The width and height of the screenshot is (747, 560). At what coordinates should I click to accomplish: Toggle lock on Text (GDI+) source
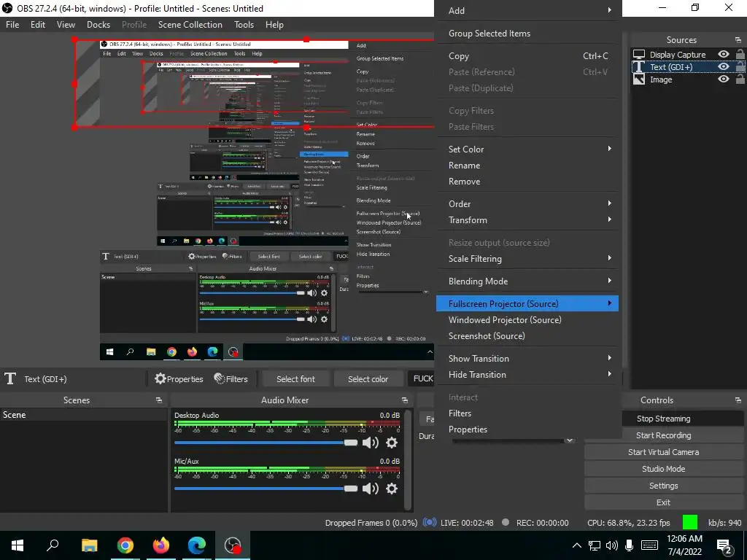click(740, 66)
